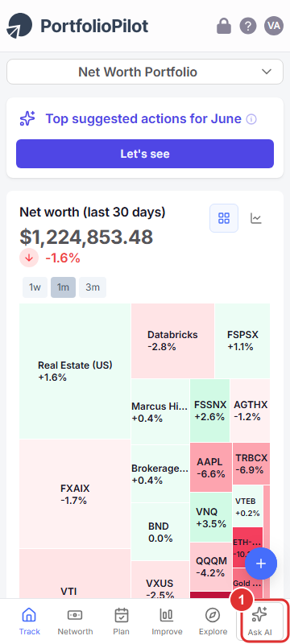Click the sparkle icon by suggested actions

(28, 119)
